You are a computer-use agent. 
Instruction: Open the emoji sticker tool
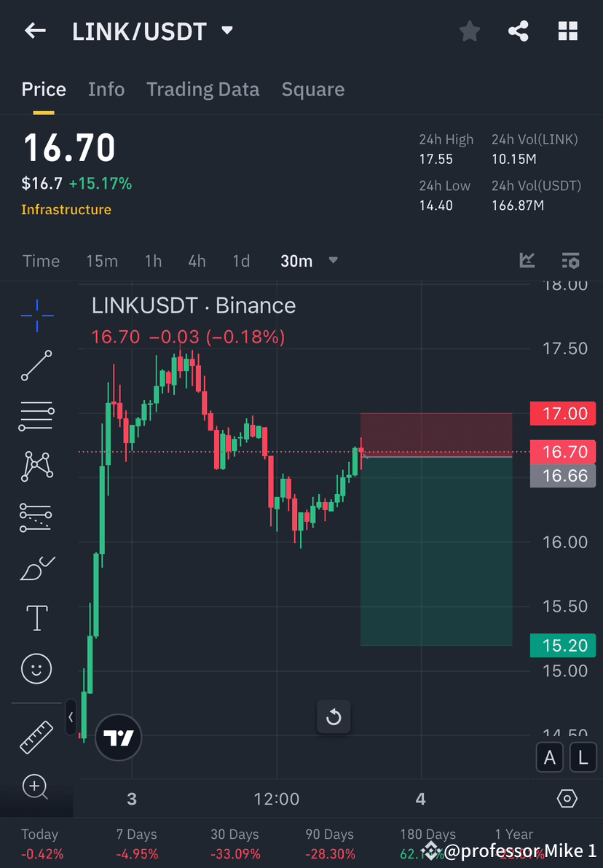pos(36,668)
